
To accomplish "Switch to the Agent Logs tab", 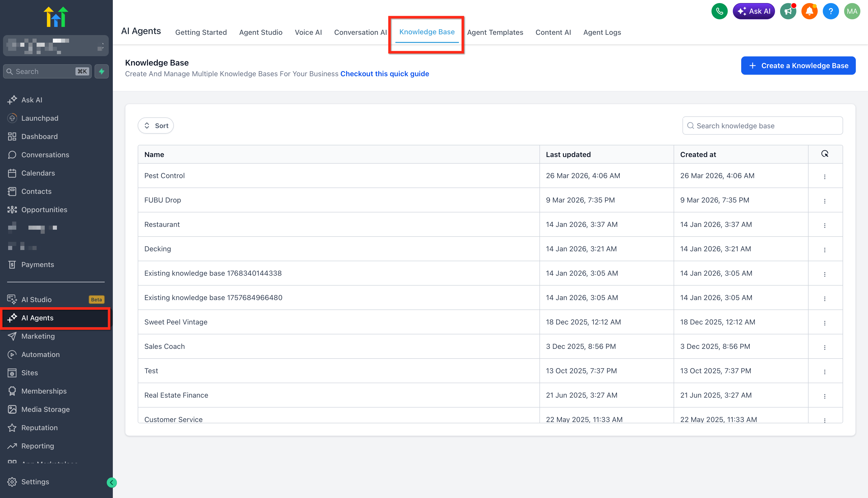I will click(602, 32).
